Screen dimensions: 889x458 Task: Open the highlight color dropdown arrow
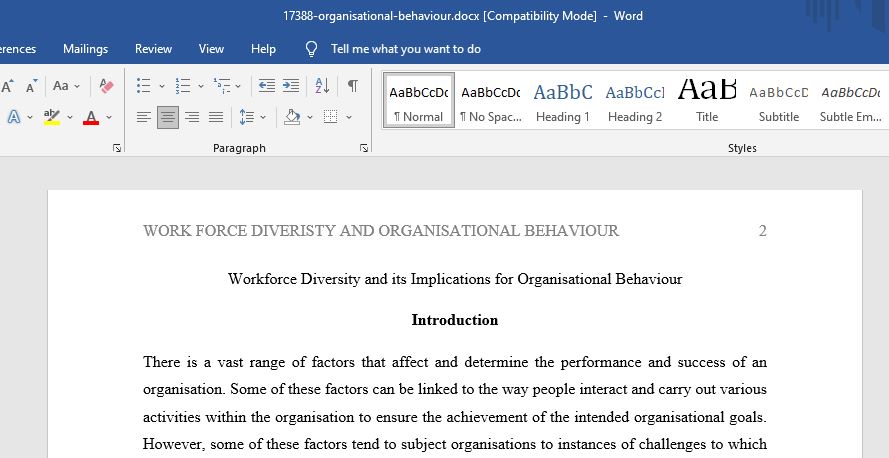point(70,117)
